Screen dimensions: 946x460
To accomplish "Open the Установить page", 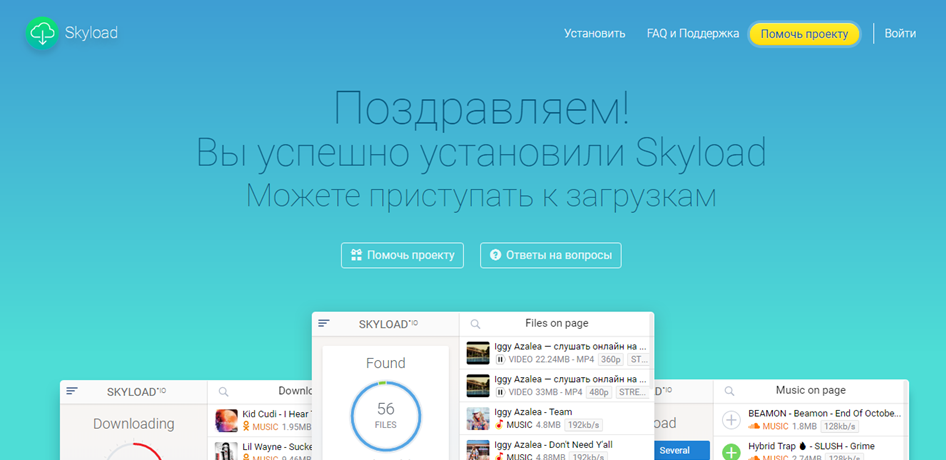I will pos(594,33).
